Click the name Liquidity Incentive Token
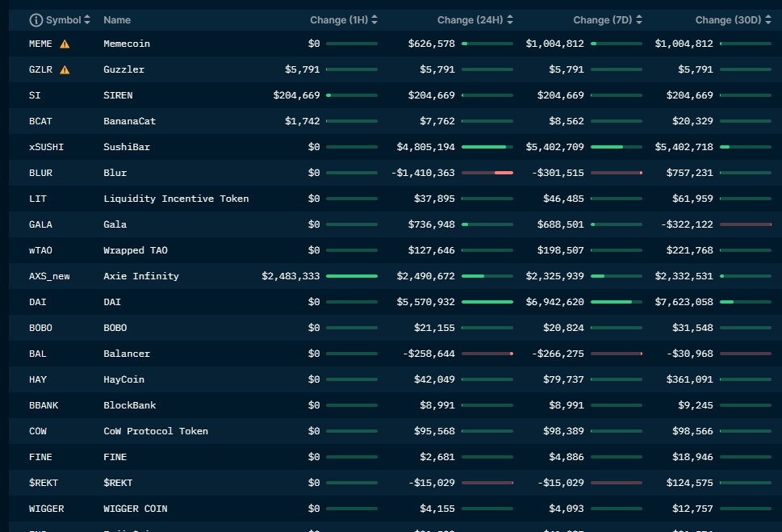 [176, 199]
